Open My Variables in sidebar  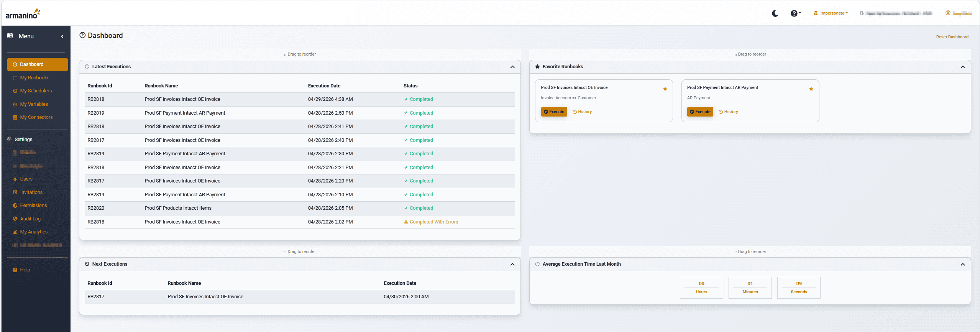(x=34, y=104)
